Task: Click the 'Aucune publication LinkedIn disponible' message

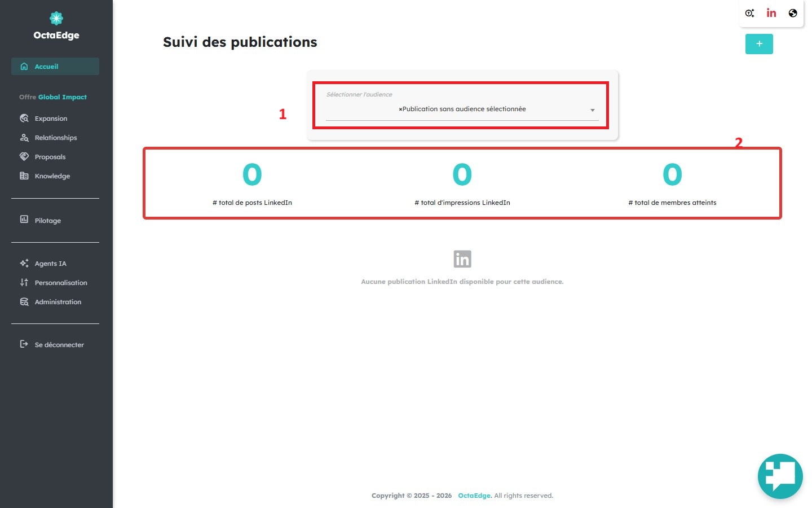Action: [x=462, y=282]
